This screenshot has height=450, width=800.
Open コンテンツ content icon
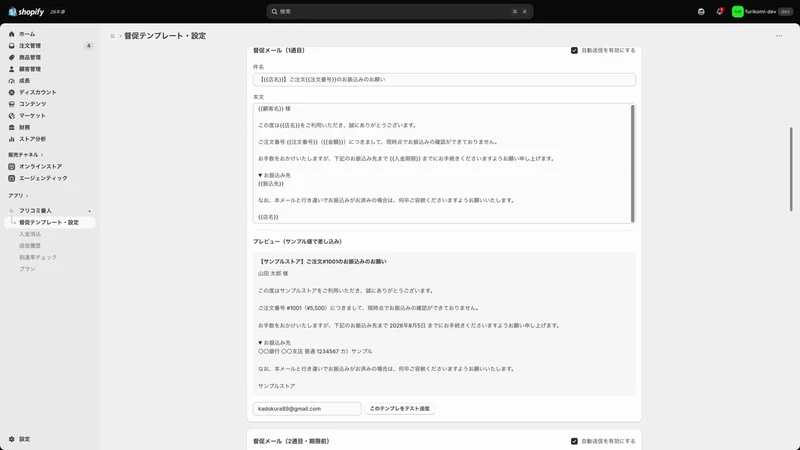[12, 104]
